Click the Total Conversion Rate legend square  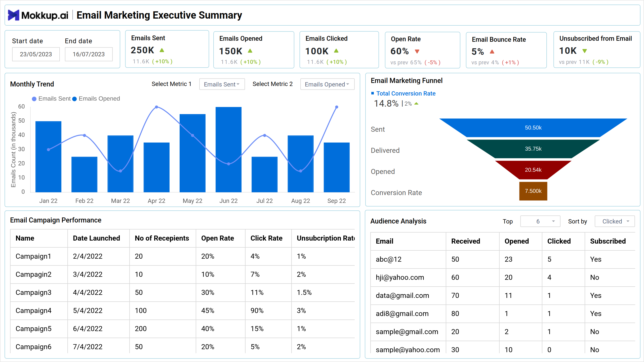coord(373,93)
